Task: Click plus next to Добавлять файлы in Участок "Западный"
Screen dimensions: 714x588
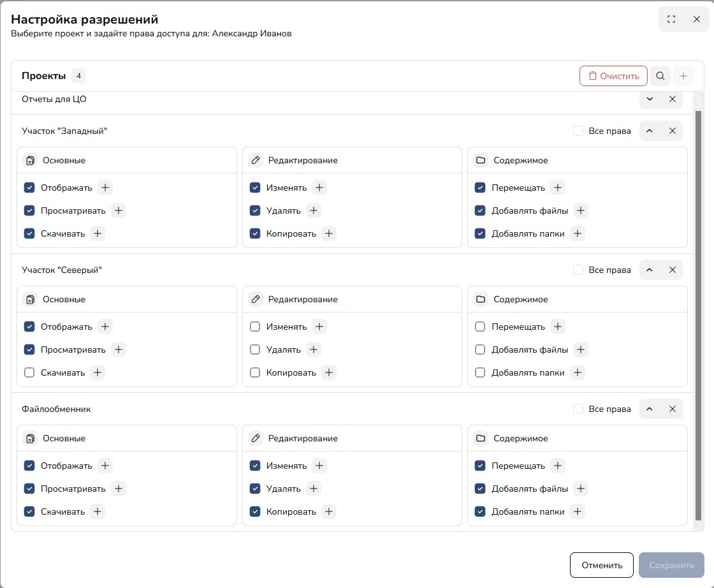Action: [x=581, y=210]
